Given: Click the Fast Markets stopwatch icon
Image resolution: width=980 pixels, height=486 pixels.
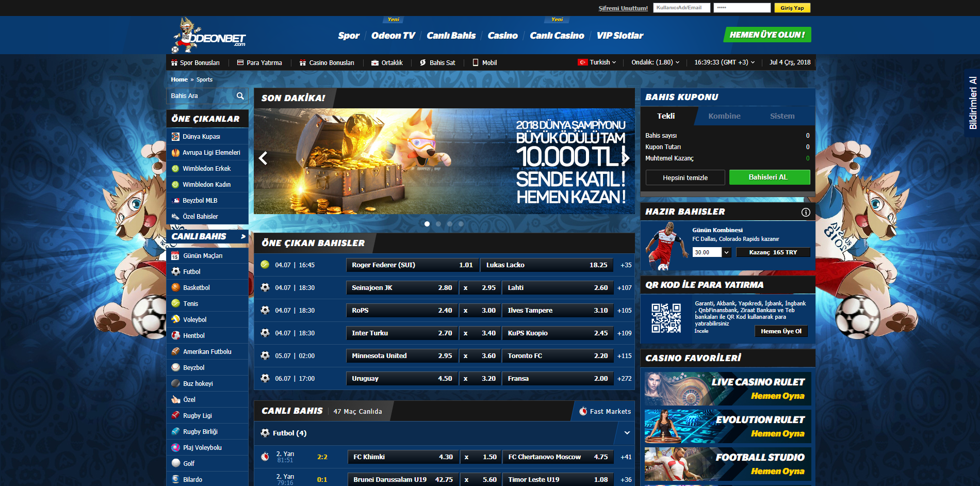Looking at the screenshot, I should point(583,411).
